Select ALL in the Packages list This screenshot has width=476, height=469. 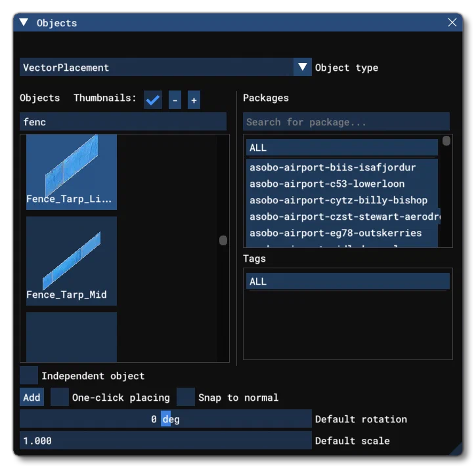click(342, 148)
